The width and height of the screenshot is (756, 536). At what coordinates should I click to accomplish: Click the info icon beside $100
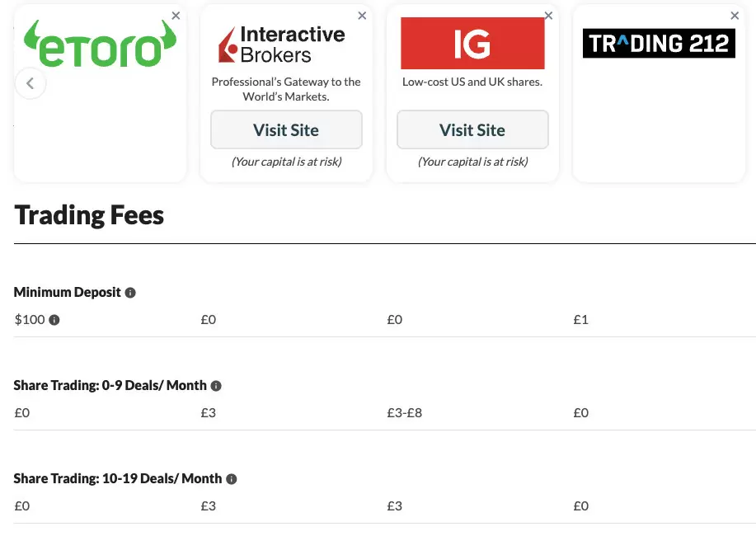[56, 319]
